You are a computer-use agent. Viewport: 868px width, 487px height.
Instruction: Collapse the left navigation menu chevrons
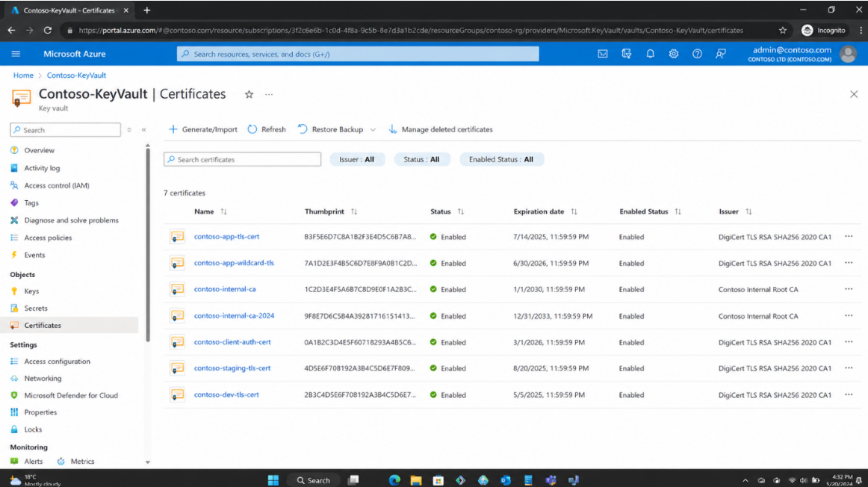coord(144,130)
